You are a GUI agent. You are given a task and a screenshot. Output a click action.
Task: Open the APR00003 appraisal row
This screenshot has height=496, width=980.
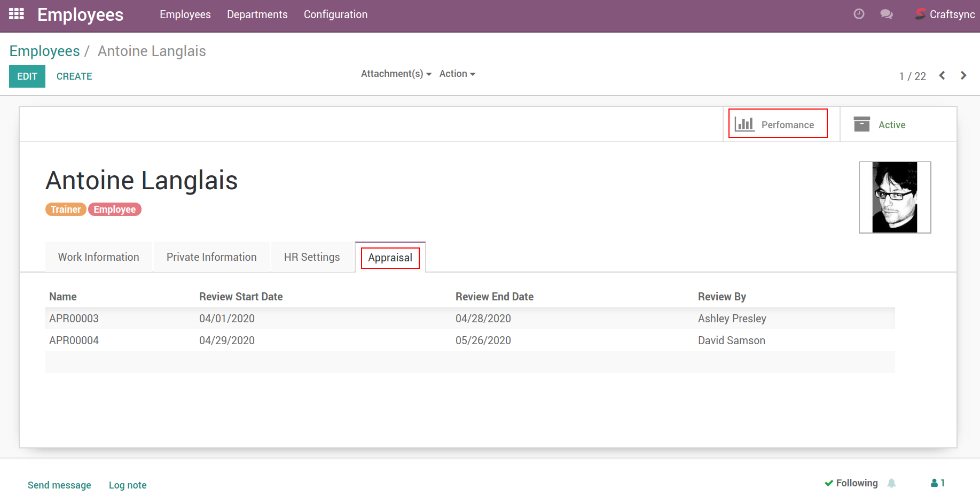click(x=74, y=319)
